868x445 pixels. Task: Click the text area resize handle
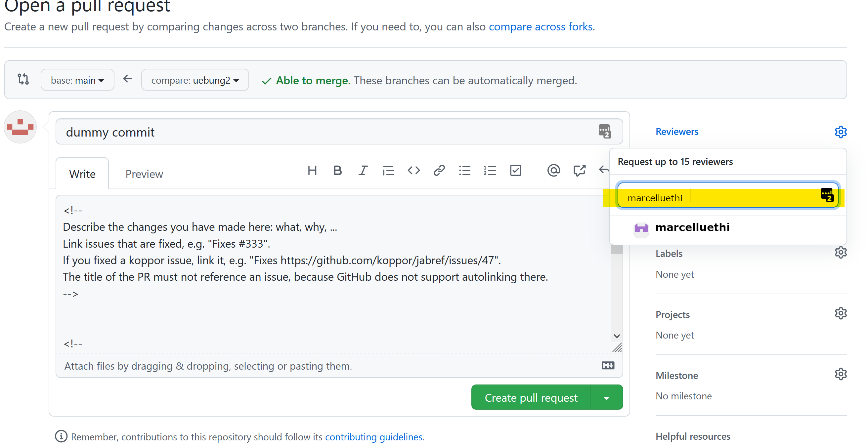coord(617,347)
